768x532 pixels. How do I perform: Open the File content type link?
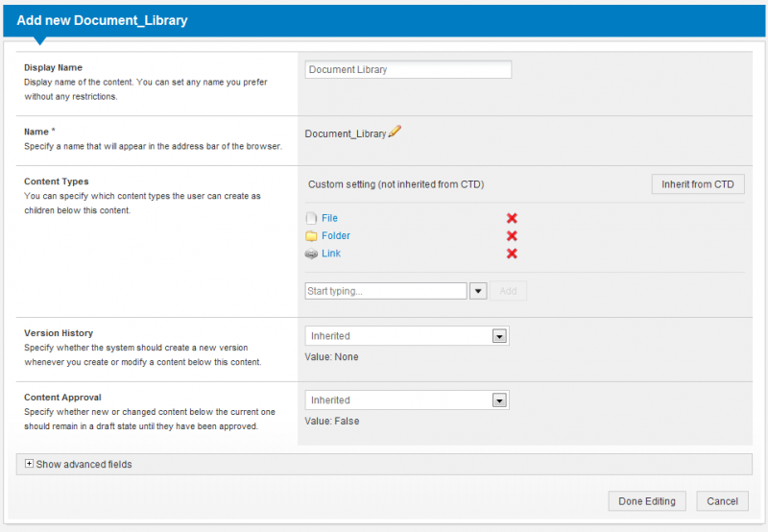329,218
